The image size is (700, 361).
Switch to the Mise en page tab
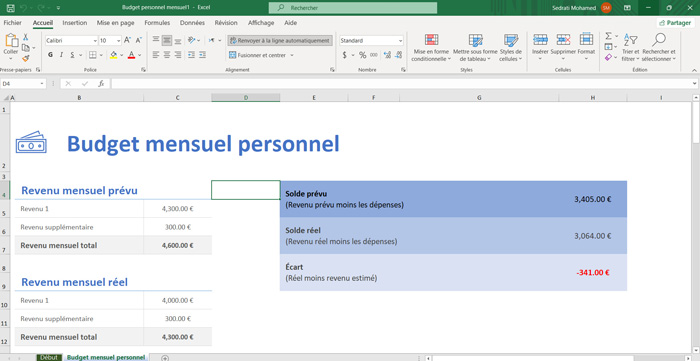pyautogui.click(x=116, y=23)
